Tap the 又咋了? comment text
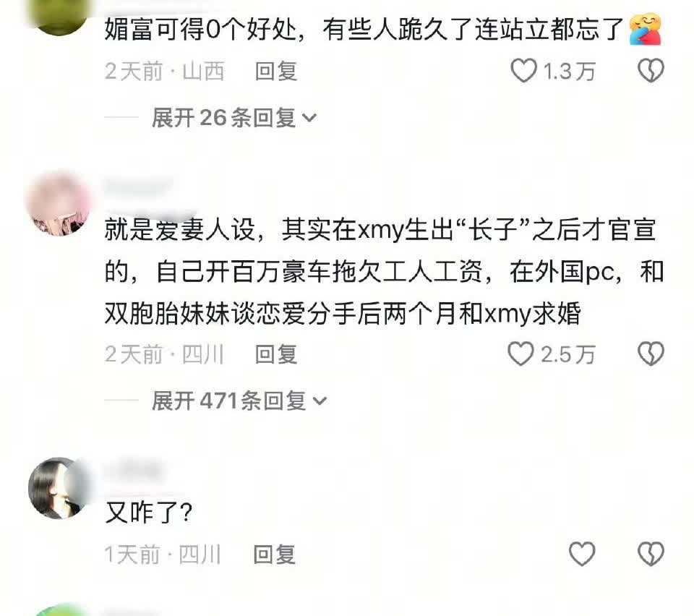Viewport: 694px width, 616px height. [x=149, y=513]
